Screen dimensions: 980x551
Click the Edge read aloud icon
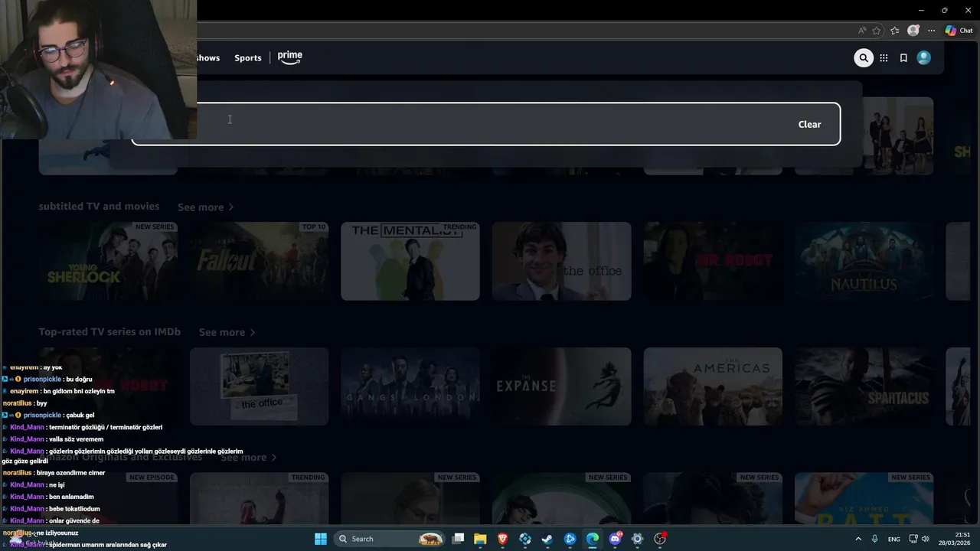(x=862, y=31)
